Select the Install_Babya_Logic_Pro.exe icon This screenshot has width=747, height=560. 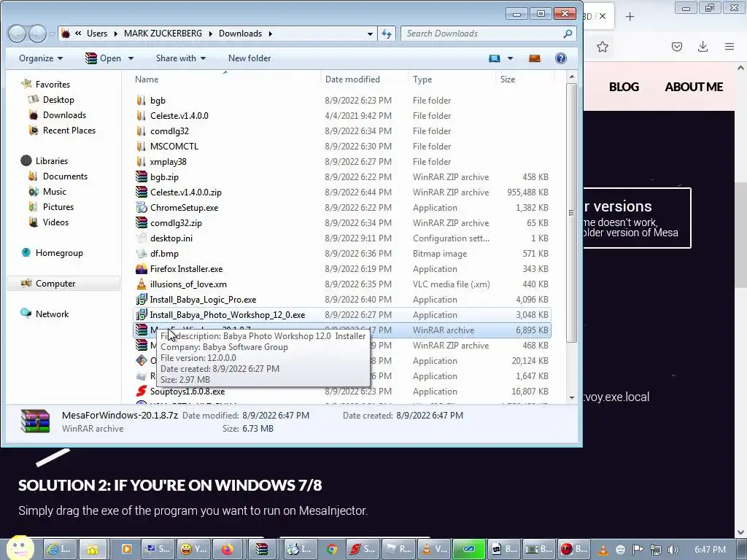click(141, 300)
